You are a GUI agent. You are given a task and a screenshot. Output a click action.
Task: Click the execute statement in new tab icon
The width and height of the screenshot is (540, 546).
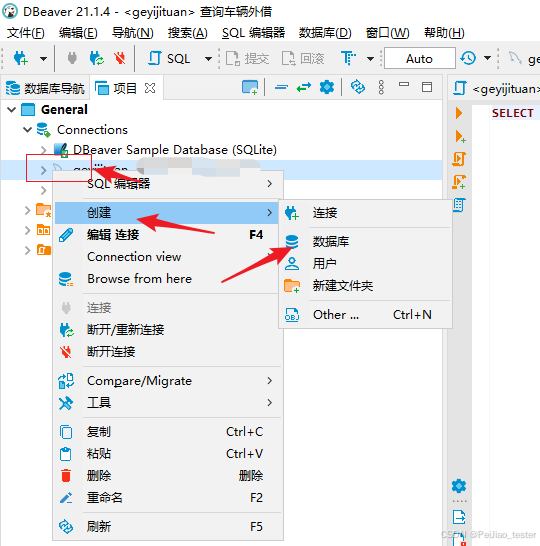click(x=460, y=136)
